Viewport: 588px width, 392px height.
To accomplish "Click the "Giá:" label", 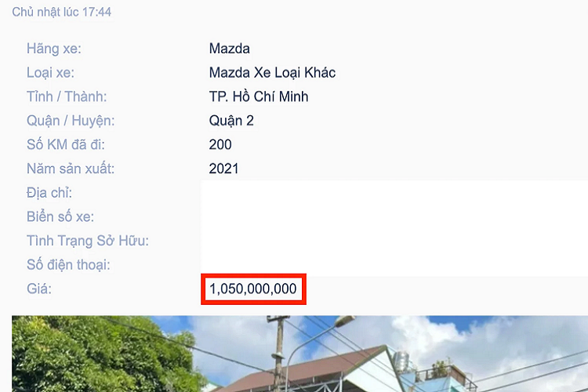I will coord(38,289).
